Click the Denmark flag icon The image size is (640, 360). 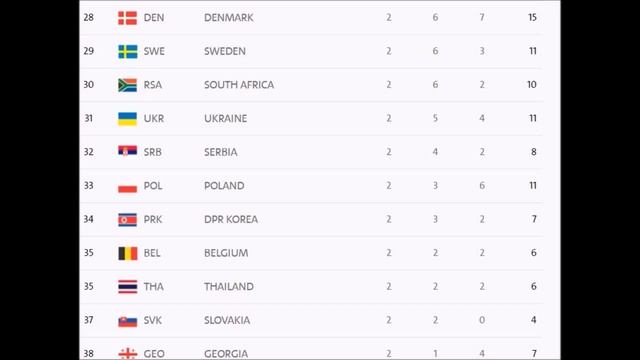[x=127, y=18]
